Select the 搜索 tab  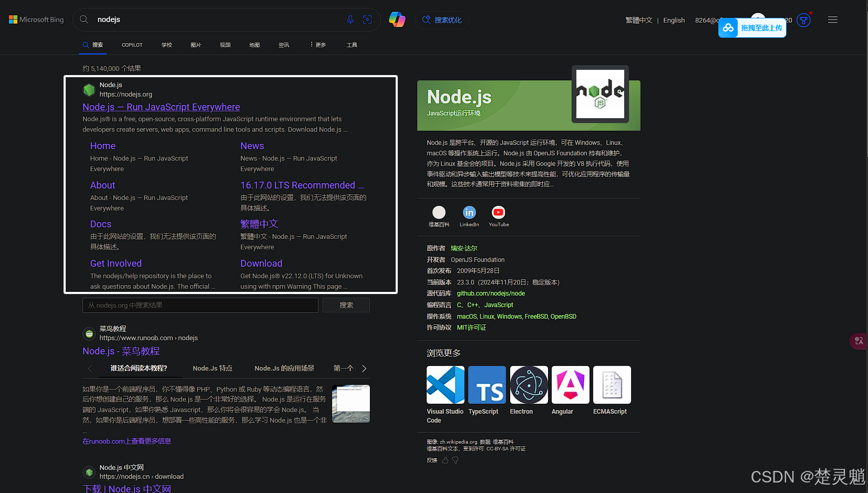click(x=93, y=45)
